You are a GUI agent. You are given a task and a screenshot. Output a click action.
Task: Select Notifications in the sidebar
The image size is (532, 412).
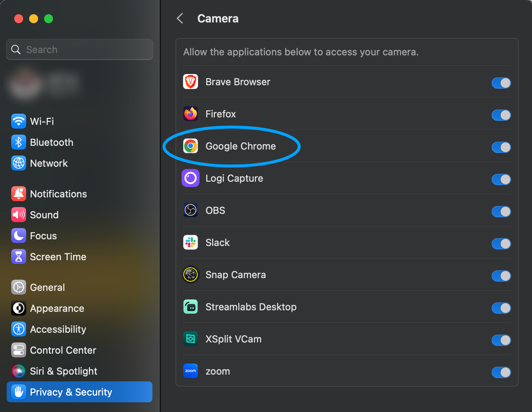click(80, 194)
